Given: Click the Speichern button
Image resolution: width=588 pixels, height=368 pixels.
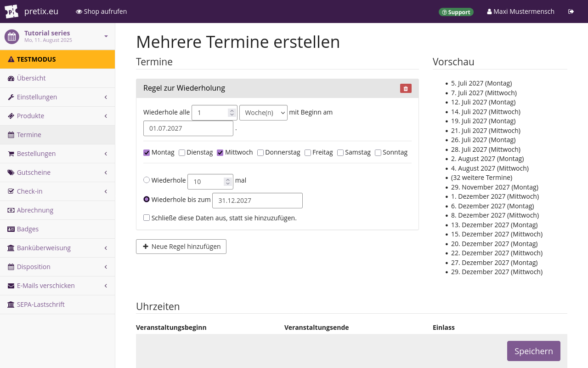Looking at the screenshot, I should (x=534, y=351).
